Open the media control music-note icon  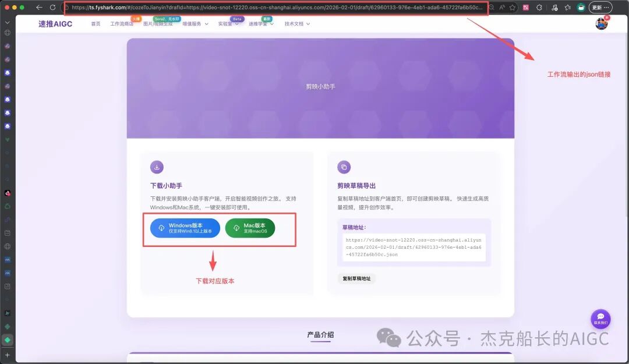click(x=554, y=7)
